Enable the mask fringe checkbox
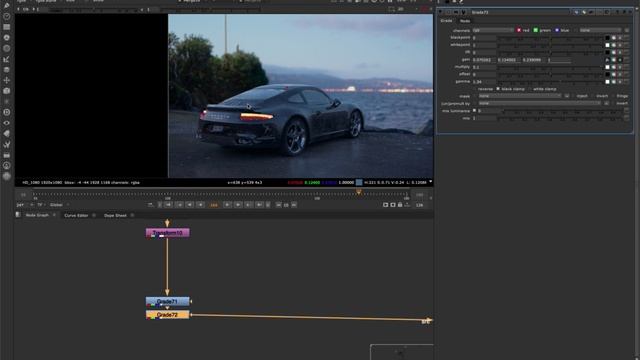 613,96
